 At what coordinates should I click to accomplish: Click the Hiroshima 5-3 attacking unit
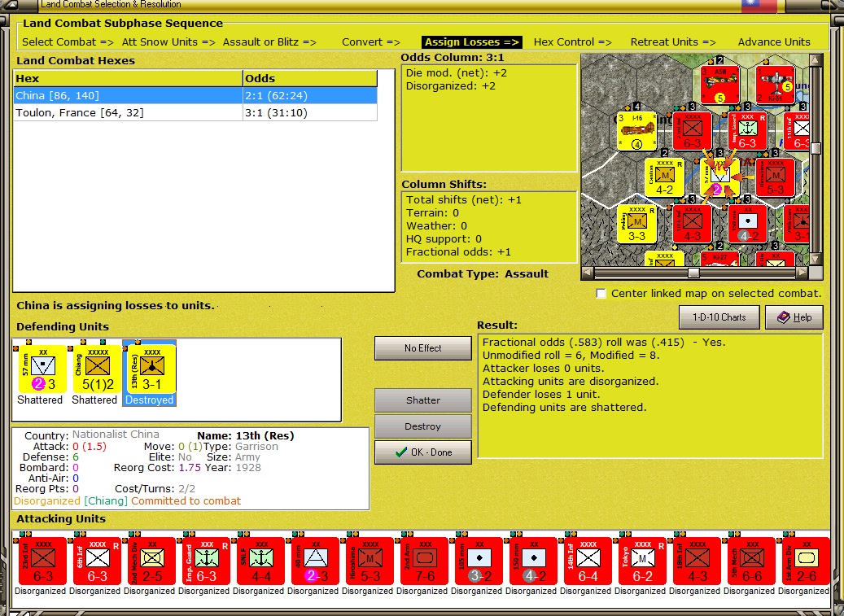click(x=370, y=561)
